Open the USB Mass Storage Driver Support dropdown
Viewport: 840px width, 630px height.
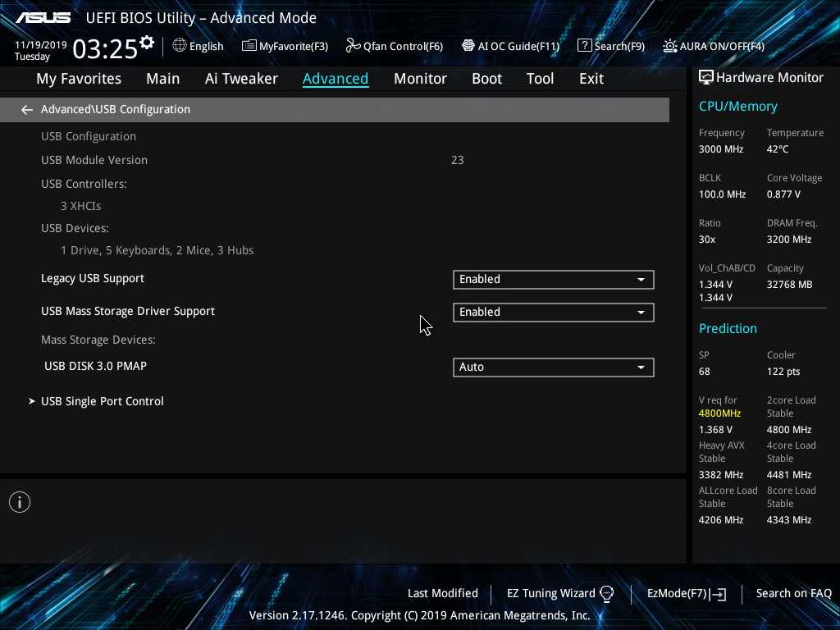554,313
